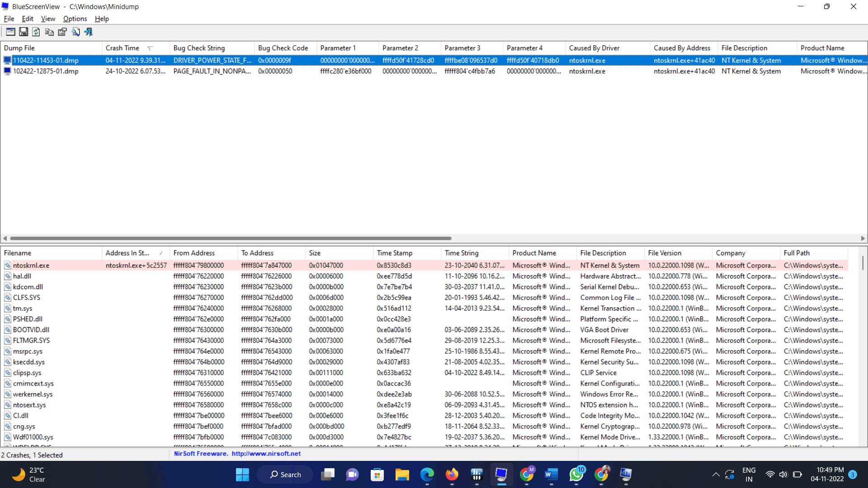The image size is (868, 488).
Task: Open the File menu
Action: click(9, 19)
